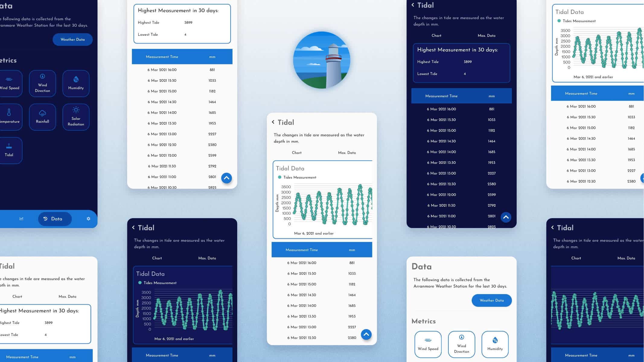Click the lighthouse logo illustration
Image resolution: width=644 pixels, height=362 pixels.
pyautogui.click(x=322, y=60)
